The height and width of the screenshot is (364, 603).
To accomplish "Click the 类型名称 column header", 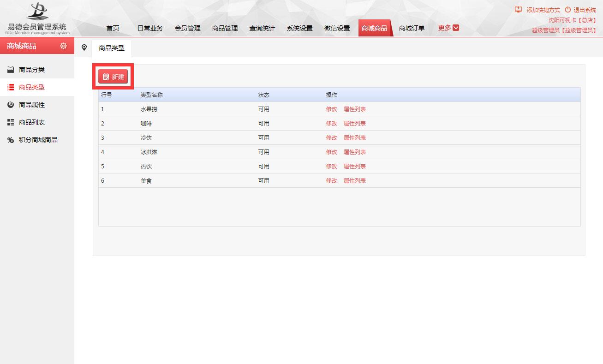I will click(x=151, y=95).
